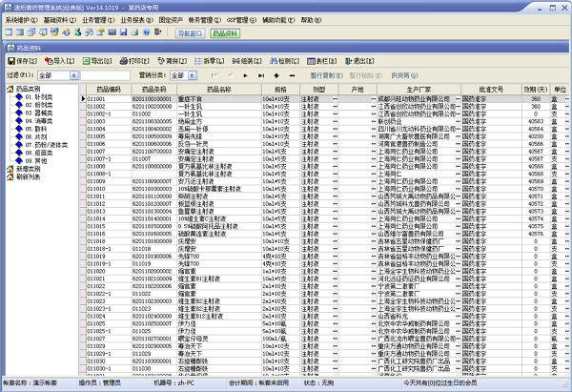This screenshot has width=572, height=392.
Task: Click the 批准文号 column header
Action: point(491,90)
